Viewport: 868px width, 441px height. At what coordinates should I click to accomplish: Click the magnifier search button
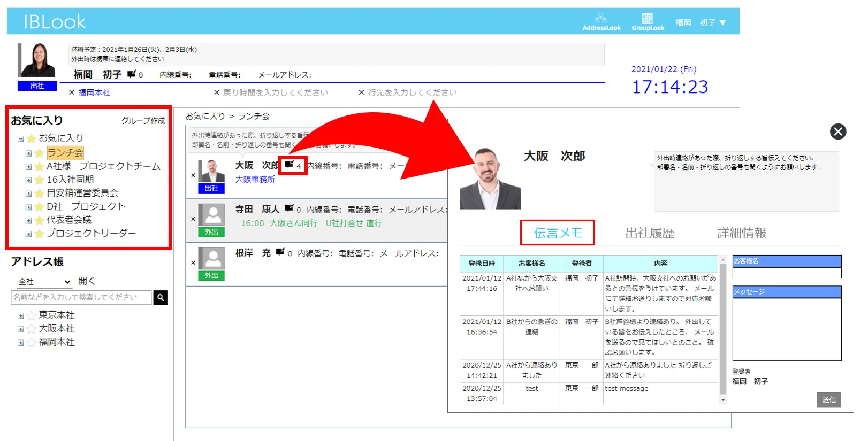coord(161,297)
